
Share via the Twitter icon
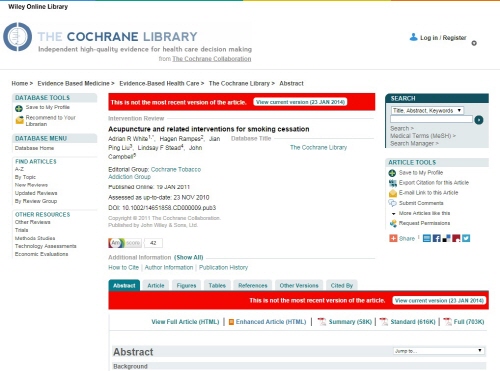tap(466, 238)
